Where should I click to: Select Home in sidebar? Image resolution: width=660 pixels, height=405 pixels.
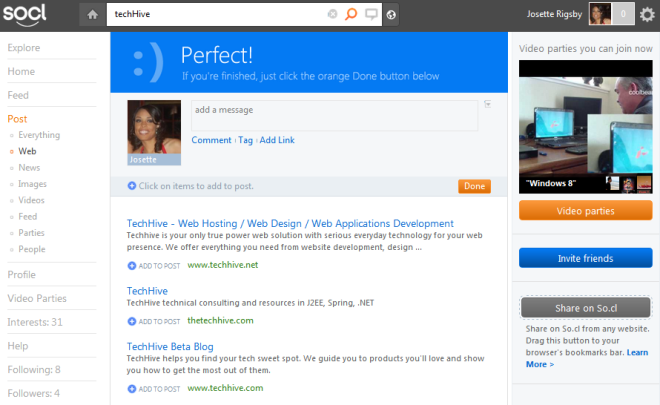[21, 72]
